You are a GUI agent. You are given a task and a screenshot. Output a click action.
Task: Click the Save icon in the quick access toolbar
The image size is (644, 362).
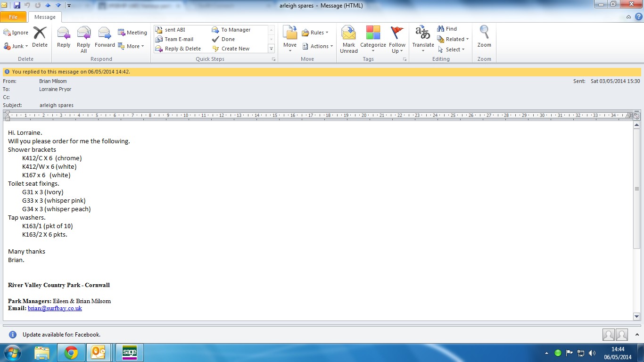point(17,5)
